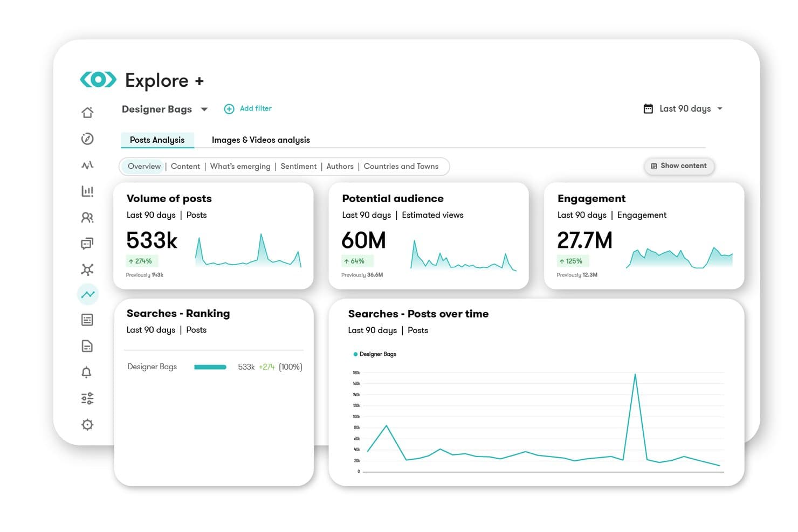Click the chat messages icon in the sidebar
Image resolution: width=798 pixels, height=532 pixels.
pos(87,244)
